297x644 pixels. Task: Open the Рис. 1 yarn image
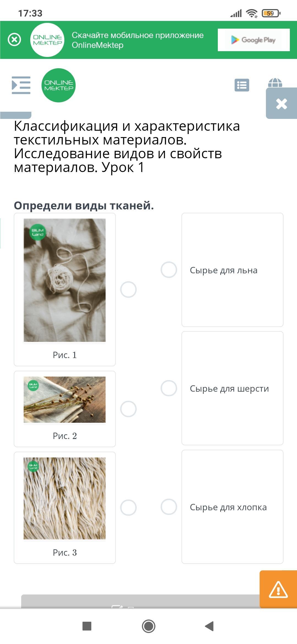65,280
